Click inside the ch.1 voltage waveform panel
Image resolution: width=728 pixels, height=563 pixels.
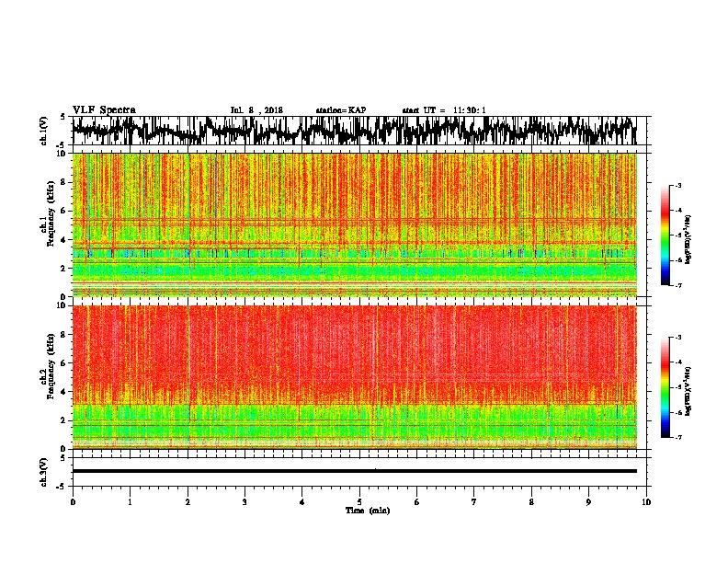pyautogui.click(x=359, y=131)
